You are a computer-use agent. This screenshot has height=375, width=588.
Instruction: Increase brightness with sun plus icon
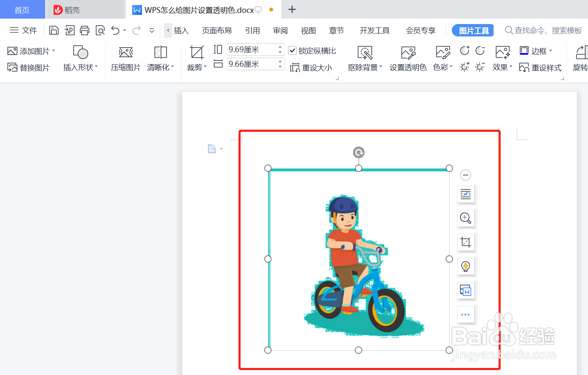pos(465,67)
